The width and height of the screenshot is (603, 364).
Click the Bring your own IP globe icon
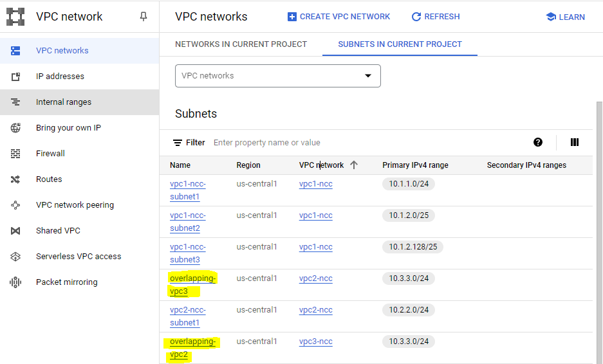click(15, 128)
